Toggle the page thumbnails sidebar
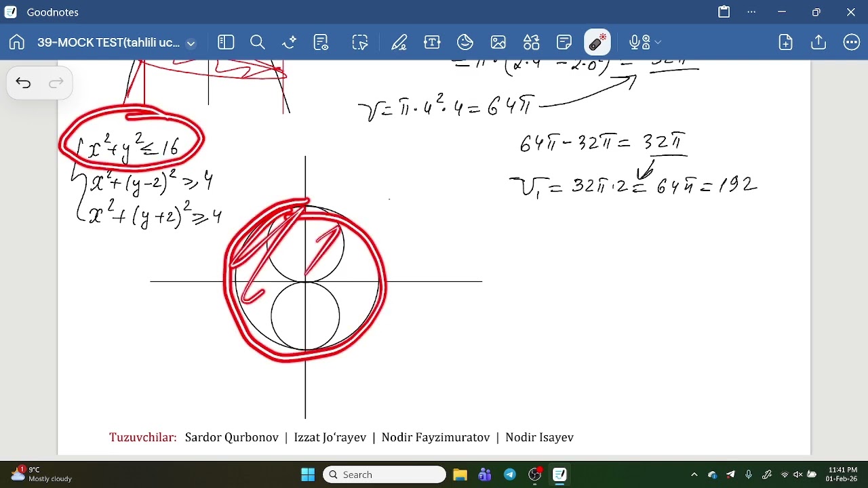 (x=226, y=43)
